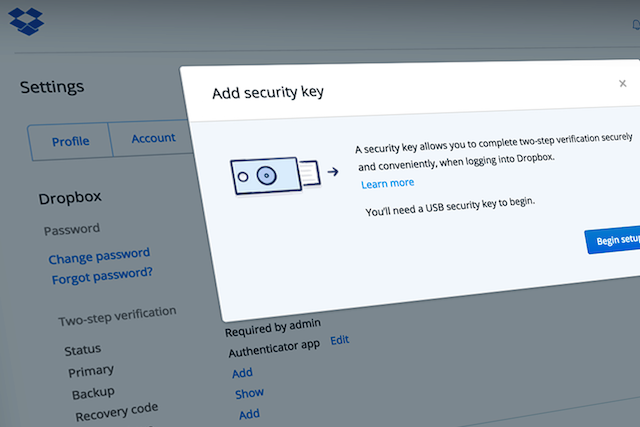The image size is (640, 427).
Task: Click the bottom Add link under Show
Action: coord(249,414)
